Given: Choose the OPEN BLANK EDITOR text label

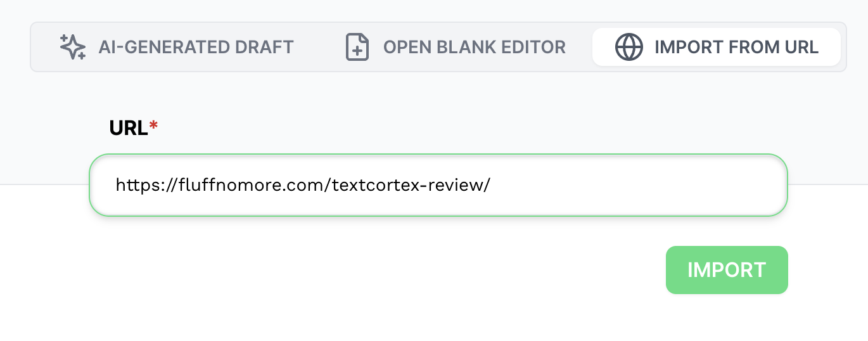Looking at the screenshot, I should click(x=475, y=48).
